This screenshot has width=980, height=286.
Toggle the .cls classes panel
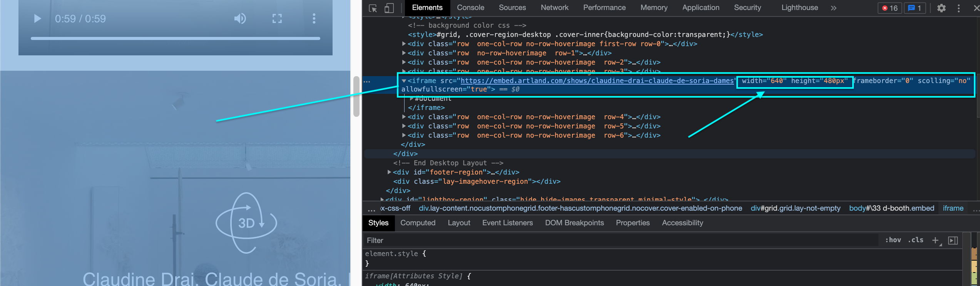pos(916,240)
